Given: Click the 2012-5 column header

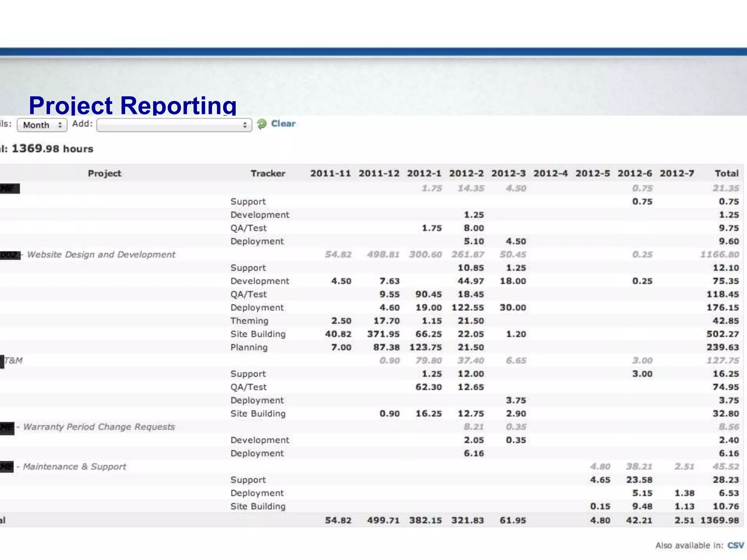Looking at the screenshot, I should 593,173.
